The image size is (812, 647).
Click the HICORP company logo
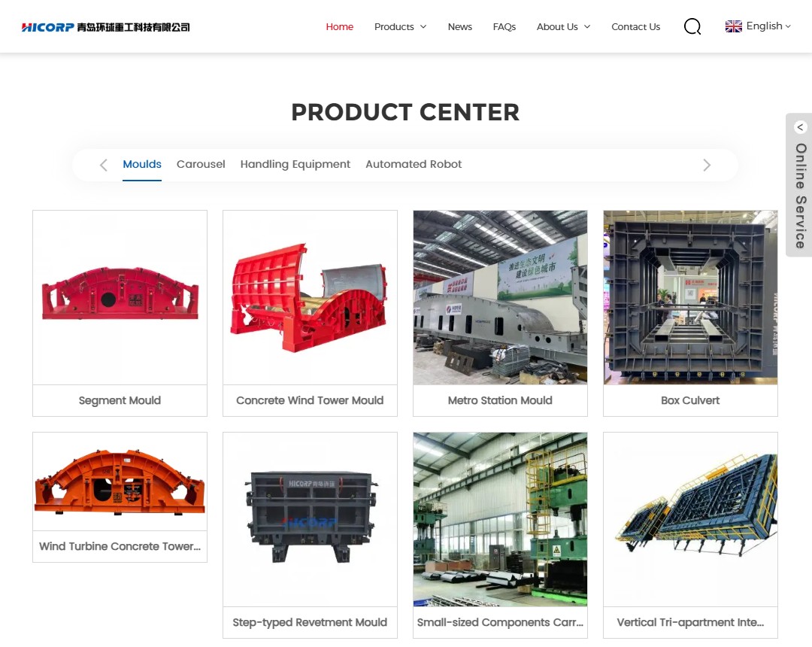(106, 27)
